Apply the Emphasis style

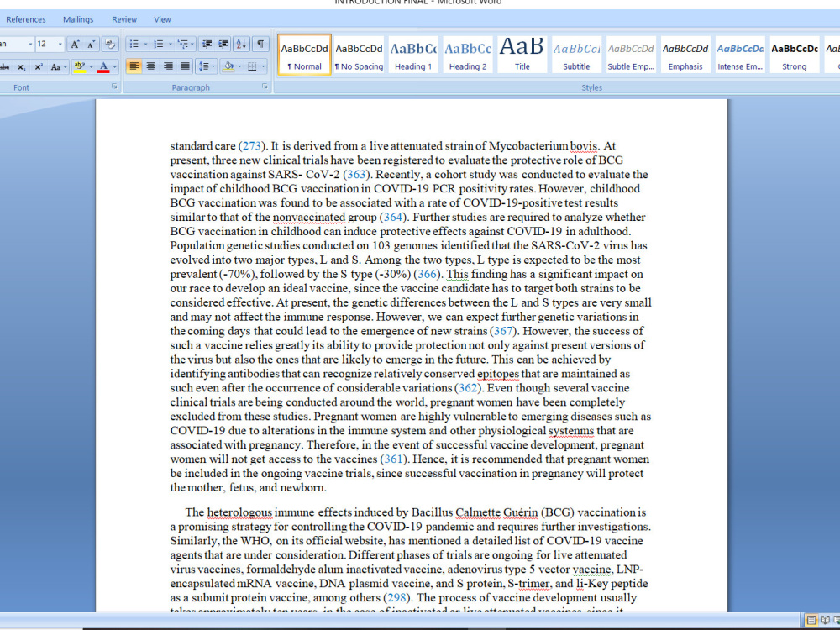click(685, 55)
